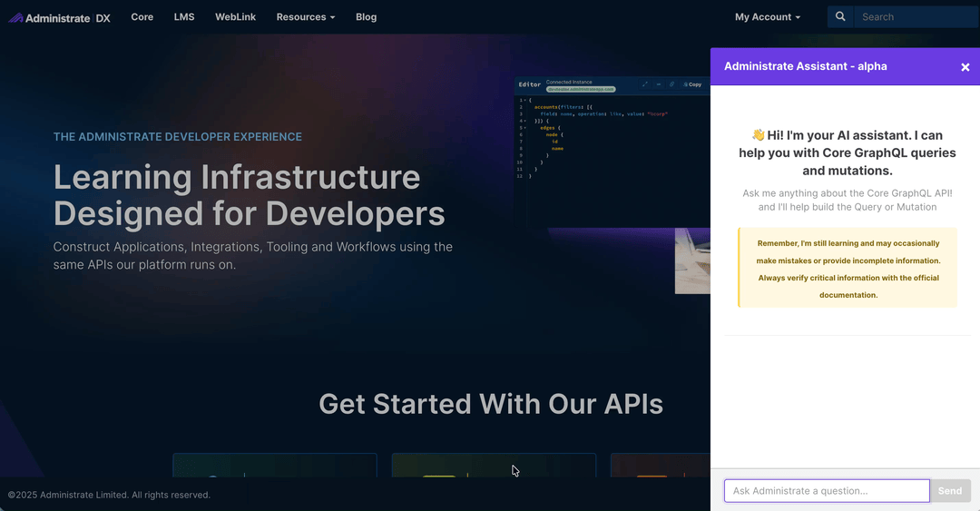Click the Copy button in Editor
This screenshot has width=980, height=511.
692,84
